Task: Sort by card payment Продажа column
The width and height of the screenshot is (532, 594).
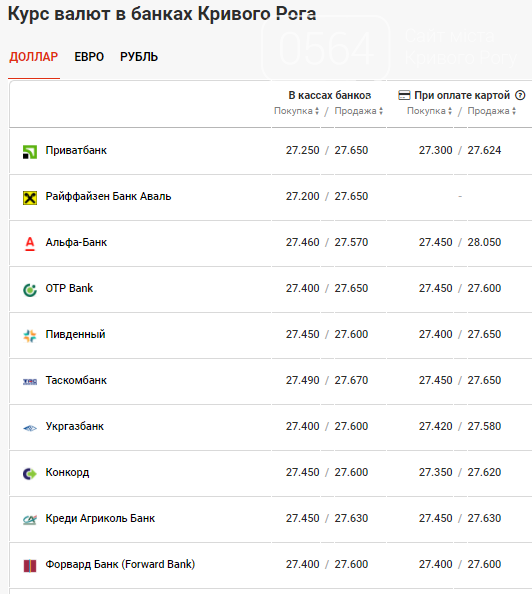Action: (x=491, y=111)
